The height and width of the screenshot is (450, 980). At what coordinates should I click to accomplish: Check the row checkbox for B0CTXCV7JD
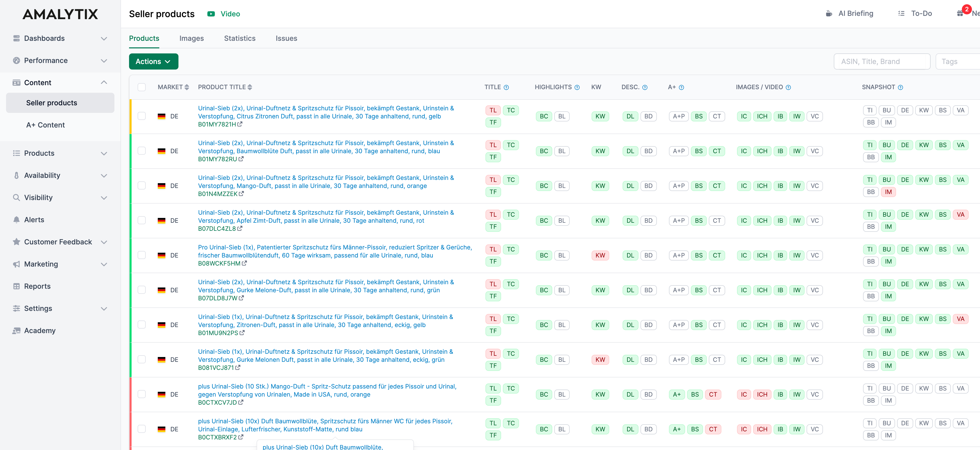[x=142, y=394]
